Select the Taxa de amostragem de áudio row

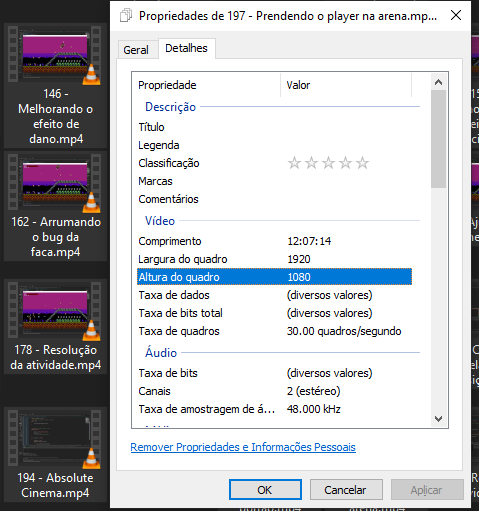coord(274,409)
